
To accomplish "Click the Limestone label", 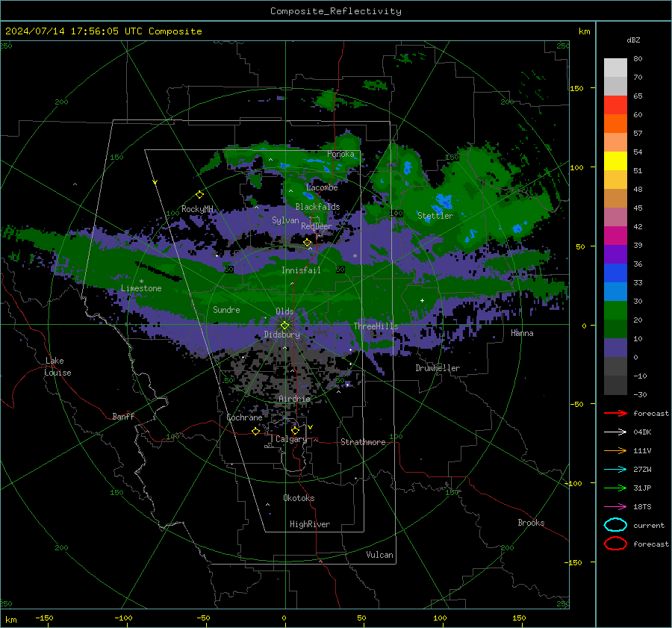I will coord(141,288).
